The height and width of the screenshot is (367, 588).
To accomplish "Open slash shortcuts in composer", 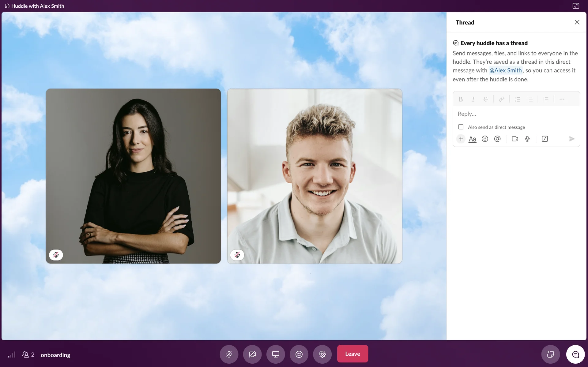I will coord(545,139).
